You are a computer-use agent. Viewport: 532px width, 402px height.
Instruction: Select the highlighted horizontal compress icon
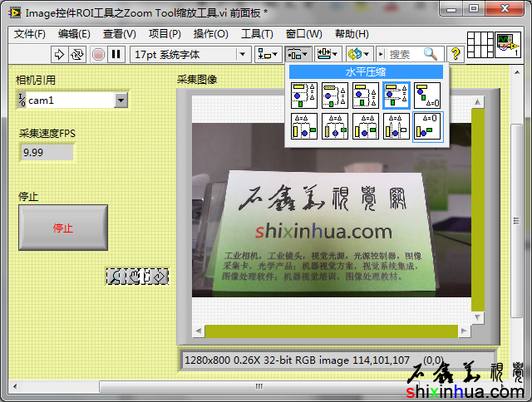pyautogui.click(x=397, y=96)
